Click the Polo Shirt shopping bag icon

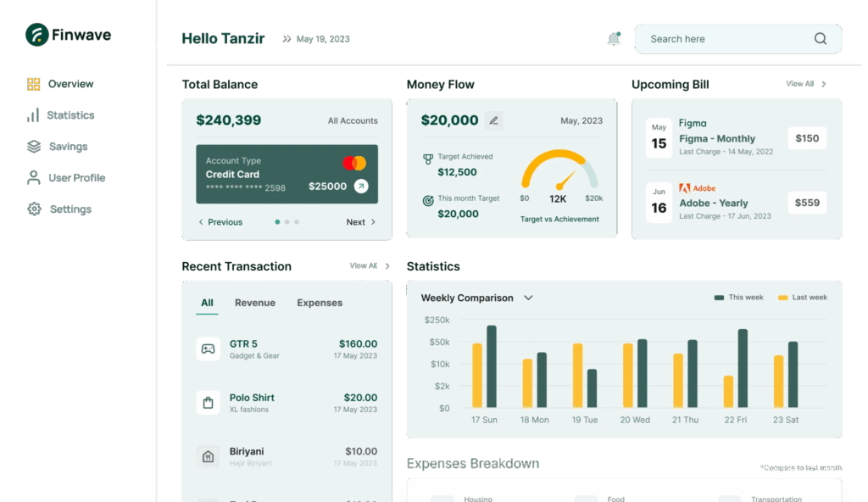(208, 403)
